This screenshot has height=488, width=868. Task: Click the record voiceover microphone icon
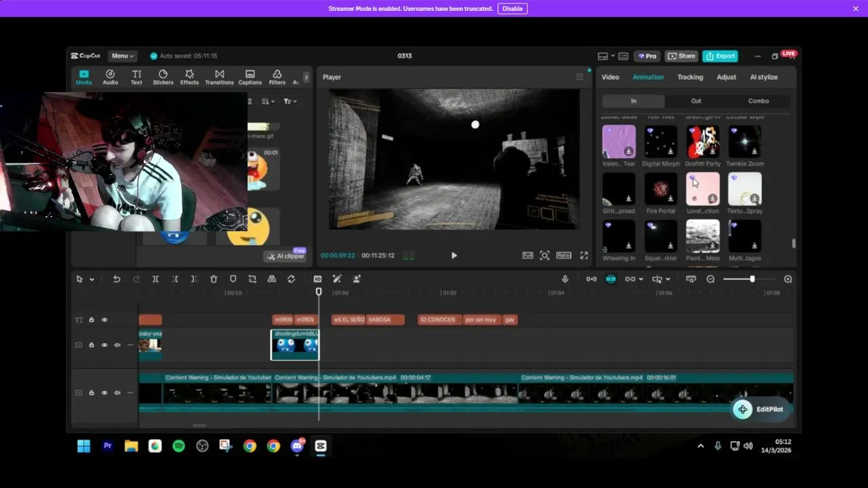pos(565,279)
